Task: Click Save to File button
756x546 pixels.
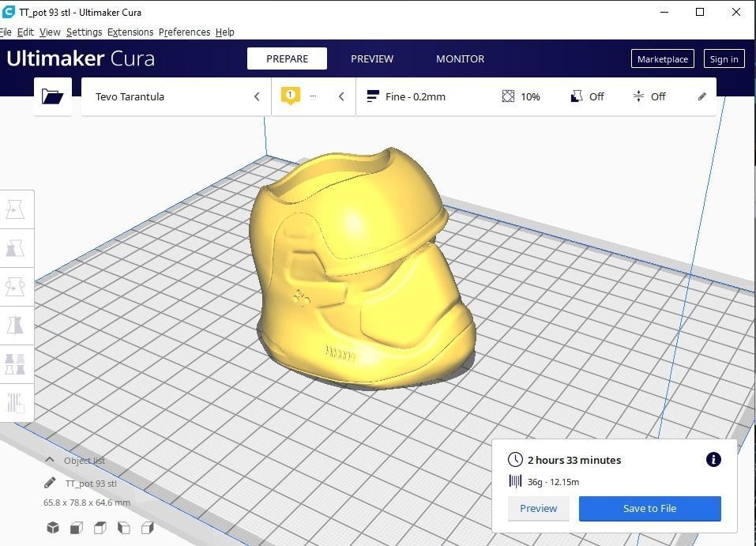Action: click(649, 508)
